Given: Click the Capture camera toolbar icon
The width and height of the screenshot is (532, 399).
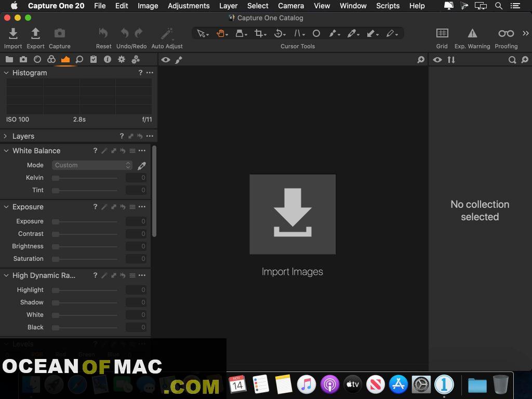Looking at the screenshot, I should 59,33.
